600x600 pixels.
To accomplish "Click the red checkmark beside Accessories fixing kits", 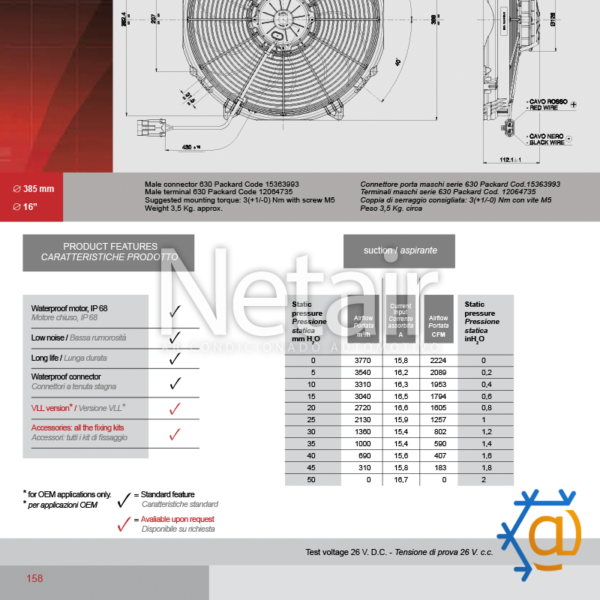I will point(175,434).
